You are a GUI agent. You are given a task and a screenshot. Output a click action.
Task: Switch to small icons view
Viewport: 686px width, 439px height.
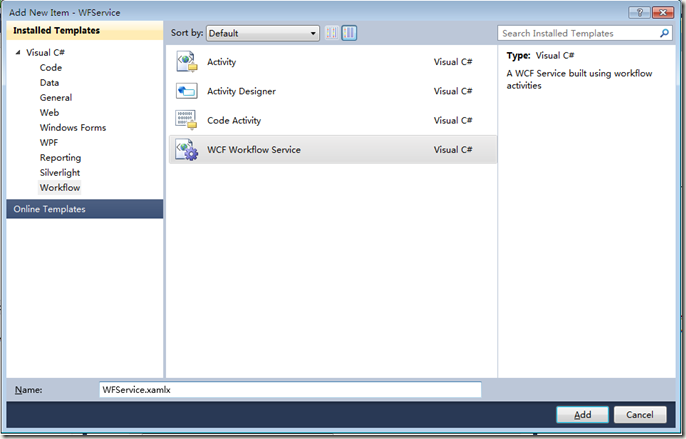pos(332,33)
